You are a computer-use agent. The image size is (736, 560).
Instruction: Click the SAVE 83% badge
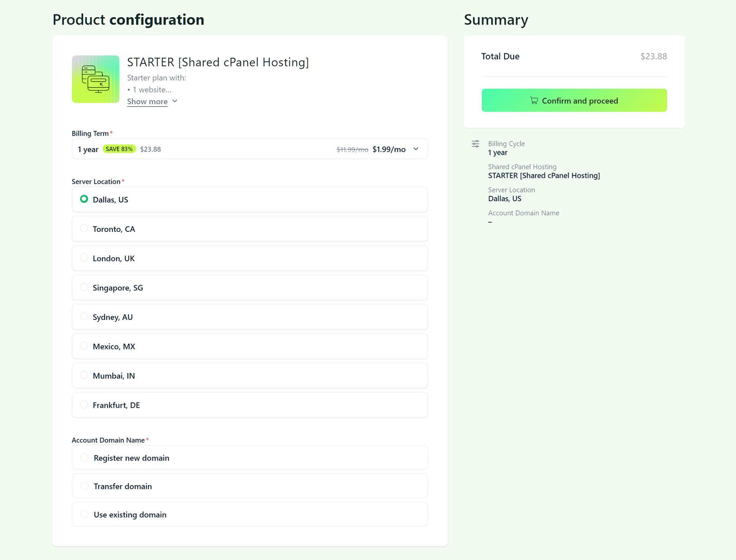119,149
